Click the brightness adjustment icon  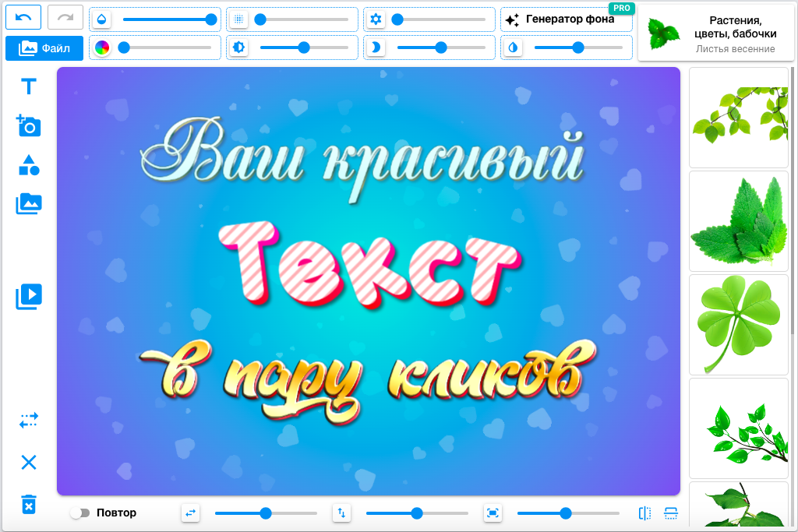coord(238,47)
